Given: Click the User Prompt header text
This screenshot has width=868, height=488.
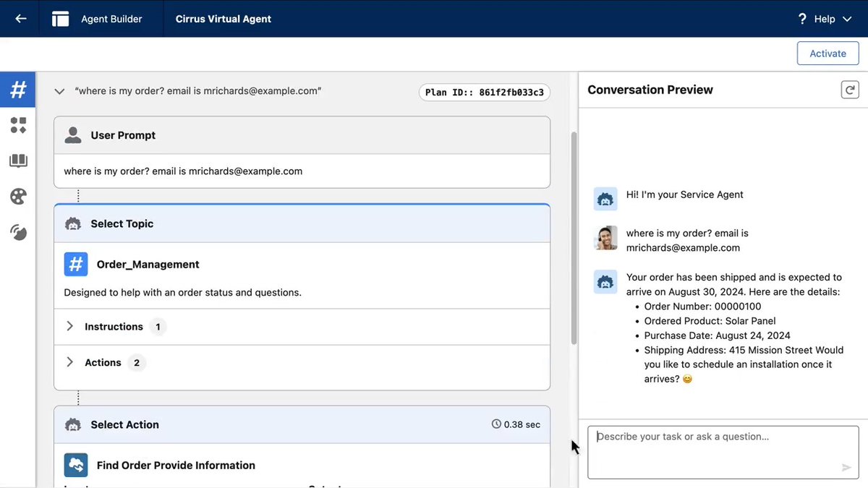Looking at the screenshot, I should (123, 135).
